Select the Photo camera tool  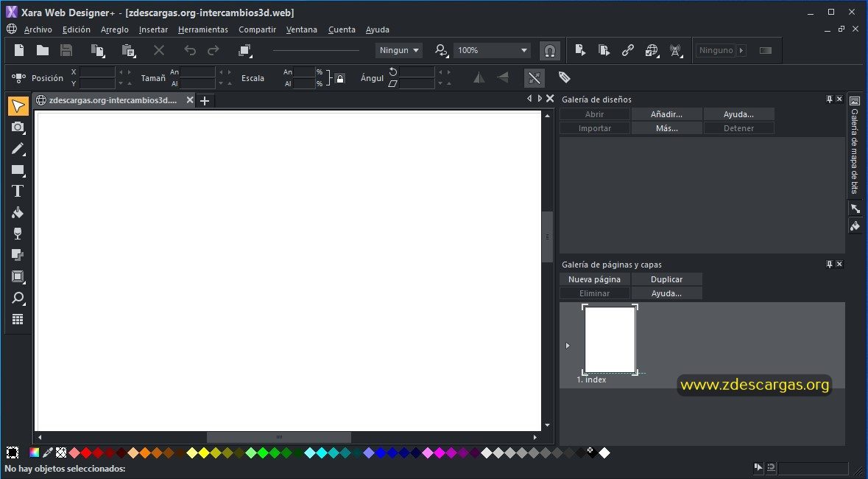tap(18, 127)
